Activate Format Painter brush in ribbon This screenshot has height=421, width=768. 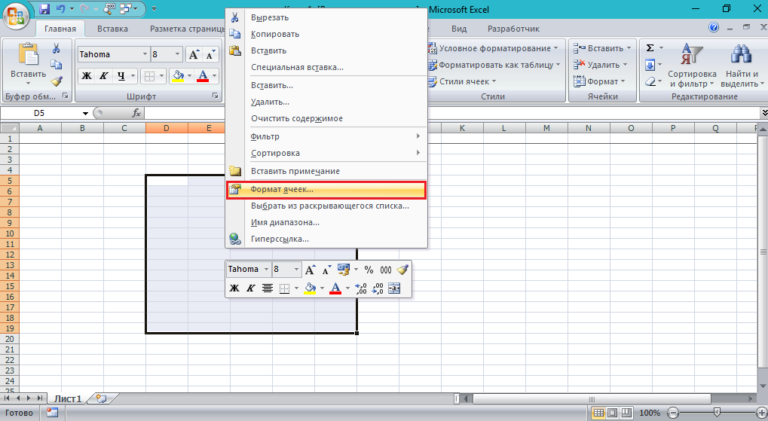pyautogui.click(x=57, y=81)
